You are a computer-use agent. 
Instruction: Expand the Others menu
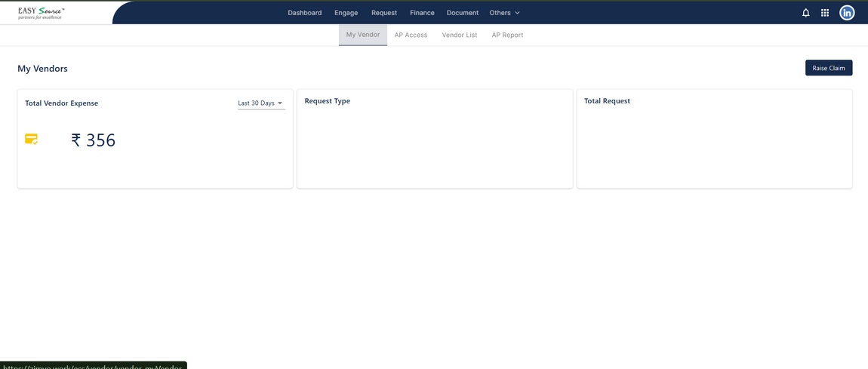pyautogui.click(x=504, y=13)
